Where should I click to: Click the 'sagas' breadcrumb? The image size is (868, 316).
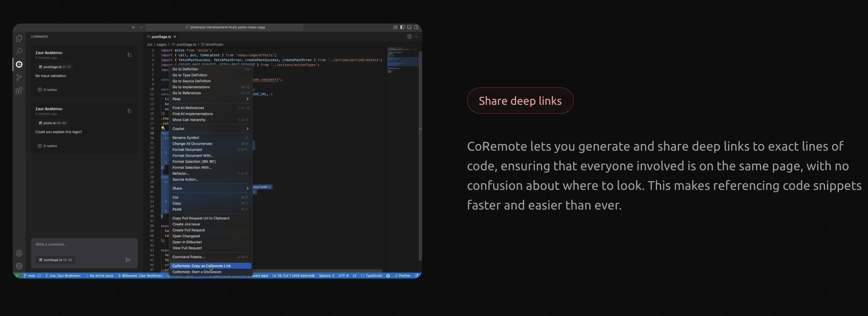coord(161,44)
